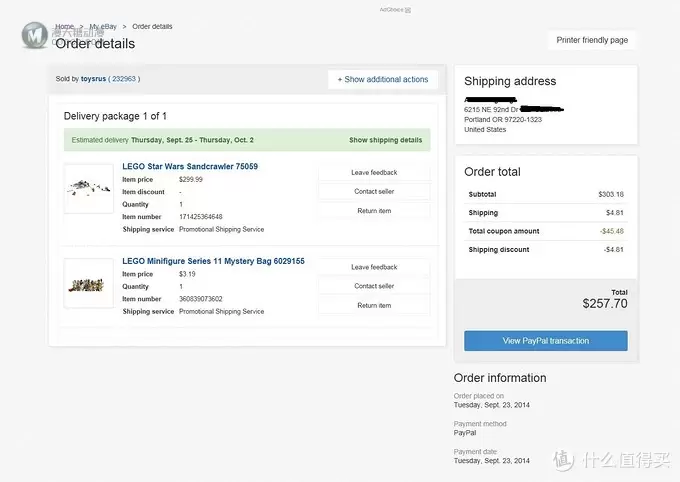
Task: Open LEGO Minifigure Series 11 Mystery Bag listing
Action: [213, 261]
